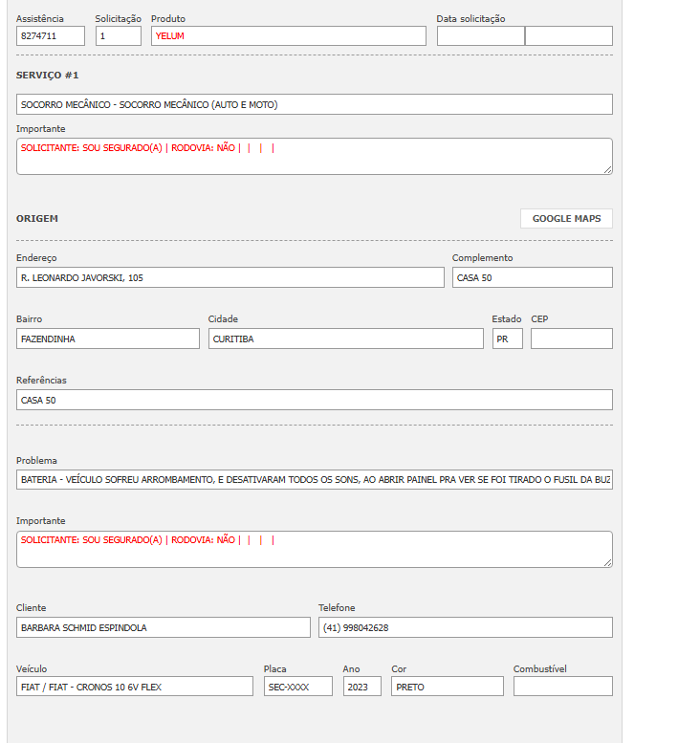700x743 pixels.
Task: Select the Estado field
Action: tap(508, 339)
